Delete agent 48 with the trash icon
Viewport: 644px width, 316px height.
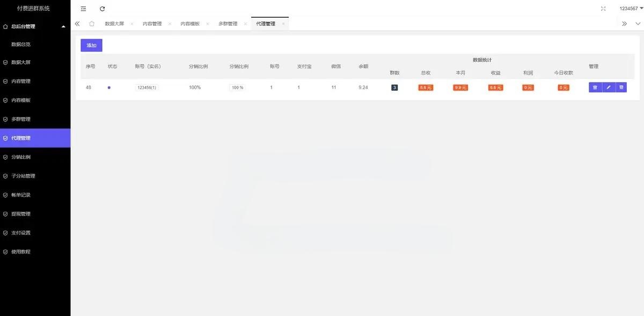(x=595, y=87)
